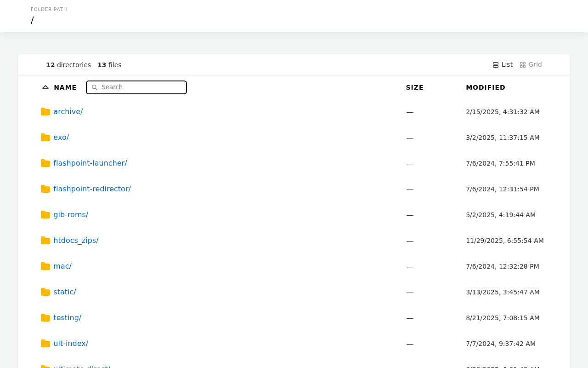Click the Grid view icon
This screenshot has height=368, width=588.
[x=523, y=65]
